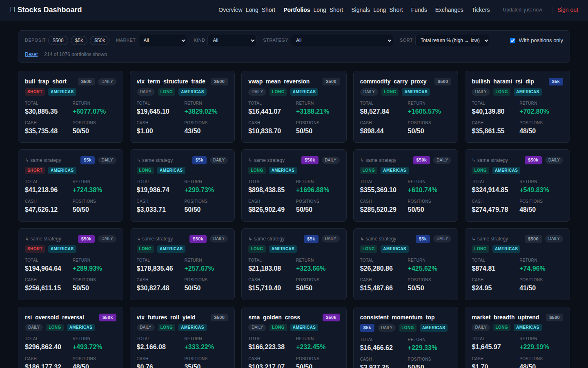Toggle the $500 deposit filter pill

point(58,40)
